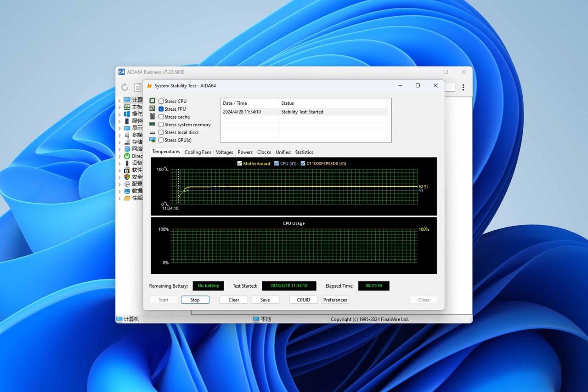Image resolution: width=588 pixels, height=392 pixels.
Task: Select the 安全 shield icon in the tree
Action: click(127, 177)
